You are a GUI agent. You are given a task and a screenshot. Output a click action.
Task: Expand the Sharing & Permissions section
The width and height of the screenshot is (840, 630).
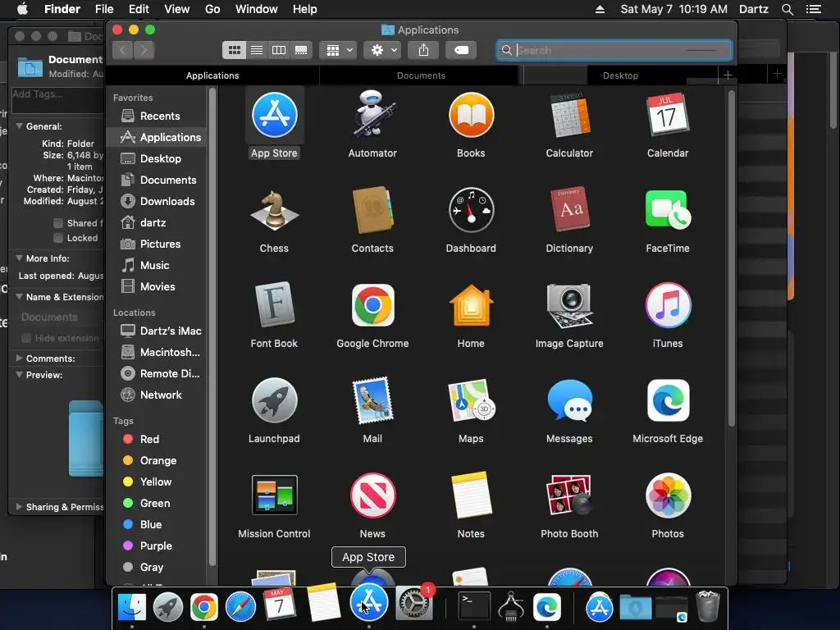pyautogui.click(x=20, y=507)
